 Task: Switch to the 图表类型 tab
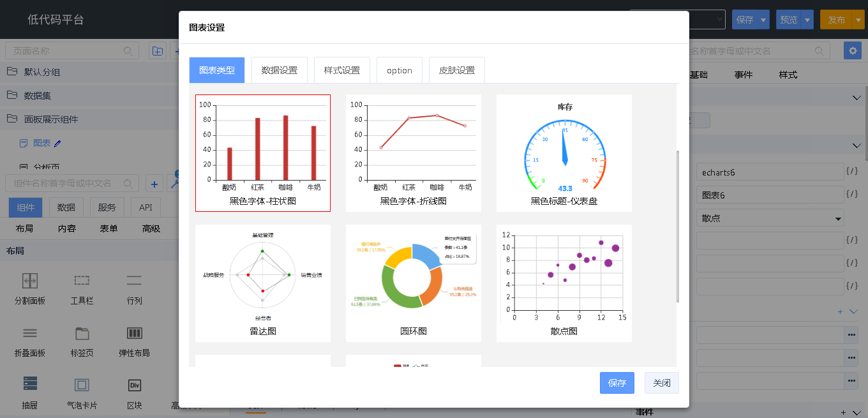pyautogui.click(x=217, y=70)
